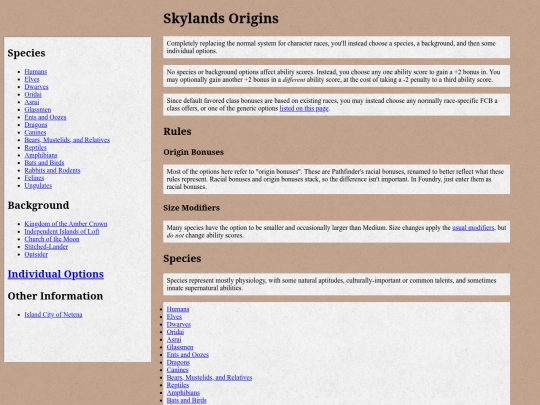Follow the 'usual modifiers' link

pyautogui.click(x=473, y=228)
